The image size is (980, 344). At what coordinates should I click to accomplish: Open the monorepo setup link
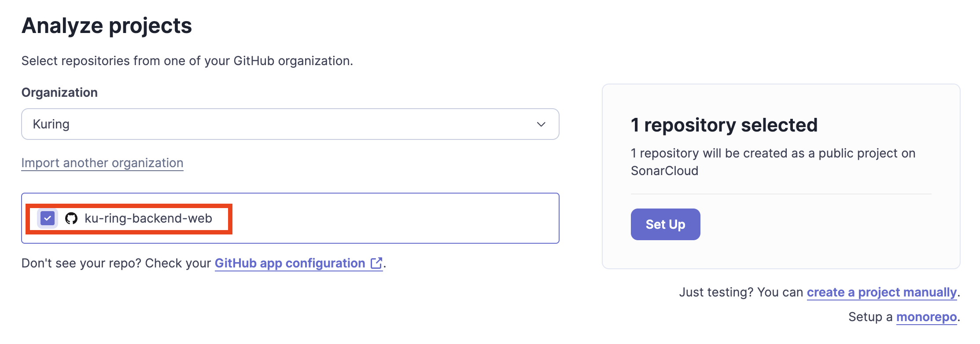click(926, 317)
